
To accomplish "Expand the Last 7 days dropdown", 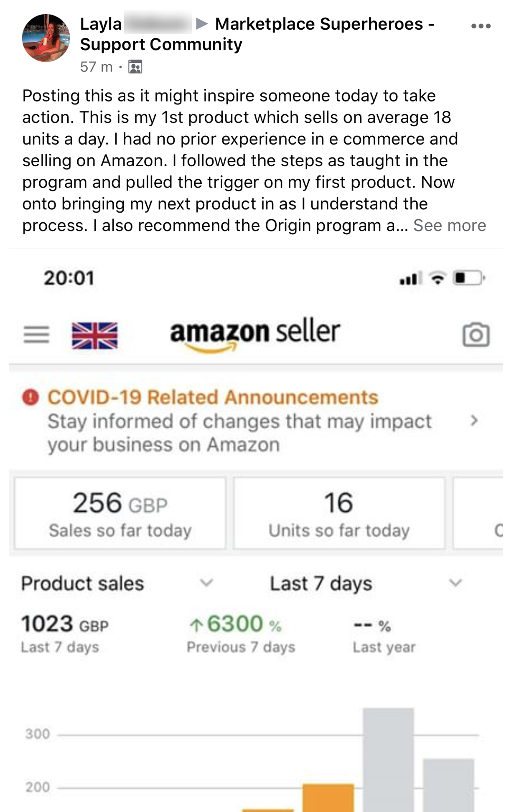I will (455, 583).
